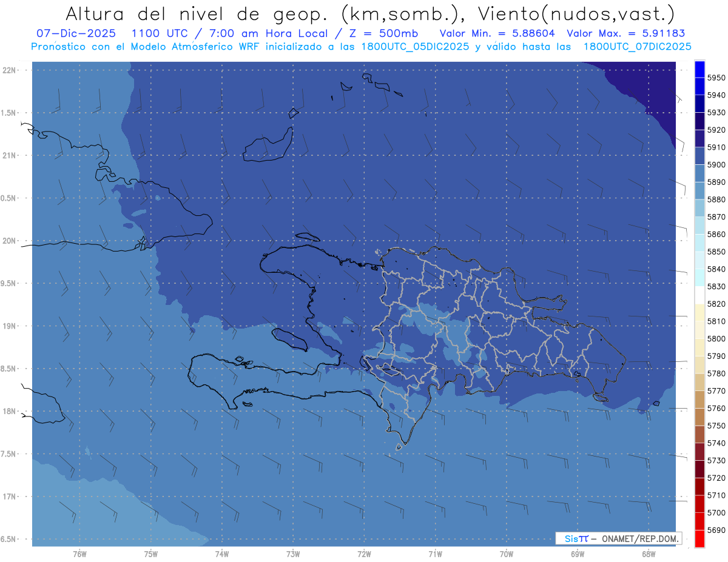The image size is (728, 562).
Task: Click the '5820' colorbar value
Action: tap(716, 304)
